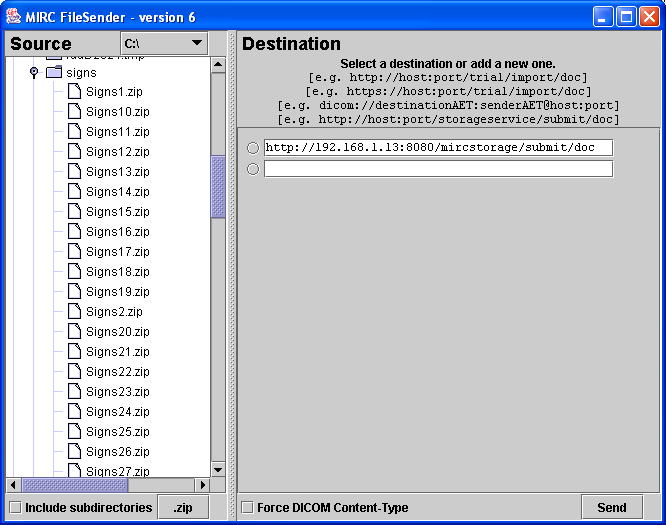Open the C:\ drive dropdown
Screen dimensions: 666x525
(164, 43)
